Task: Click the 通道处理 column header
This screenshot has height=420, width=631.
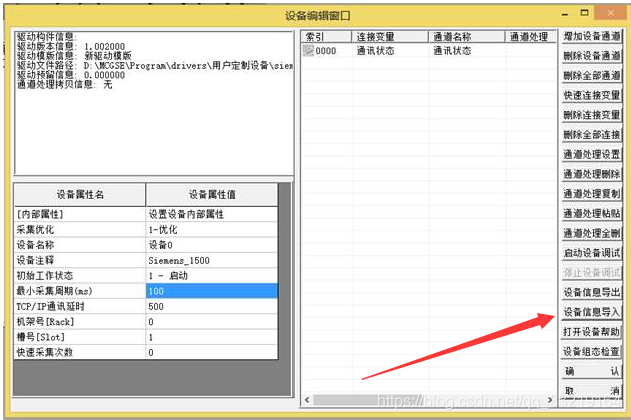Action: pos(531,37)
